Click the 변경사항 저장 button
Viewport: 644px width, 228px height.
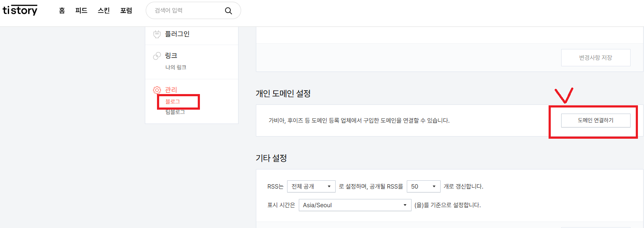pyautogui.click(x=595, y=58)
